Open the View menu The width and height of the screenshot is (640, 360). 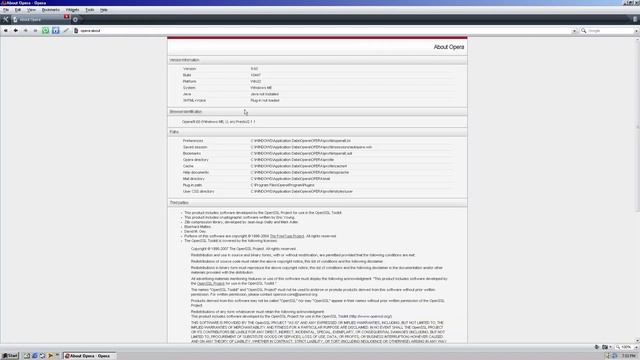point(31,10)
